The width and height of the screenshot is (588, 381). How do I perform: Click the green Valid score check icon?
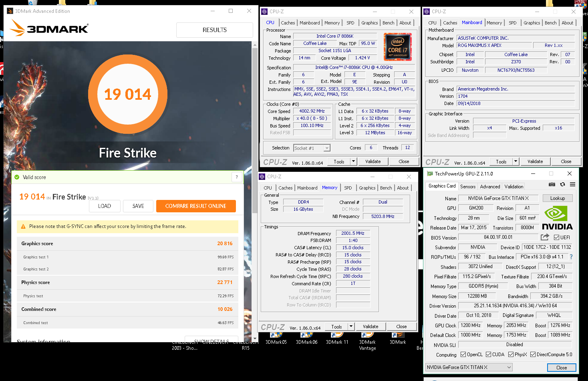coord(17,177)
